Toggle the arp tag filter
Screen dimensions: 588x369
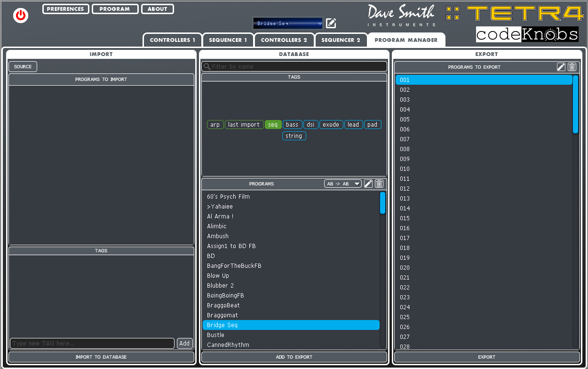tap(215, 125)
